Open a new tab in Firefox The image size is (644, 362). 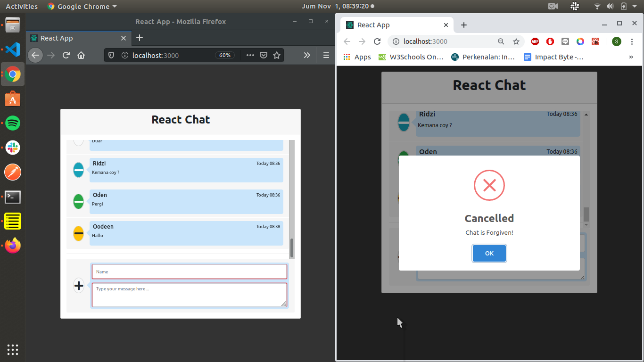point(140,38)
